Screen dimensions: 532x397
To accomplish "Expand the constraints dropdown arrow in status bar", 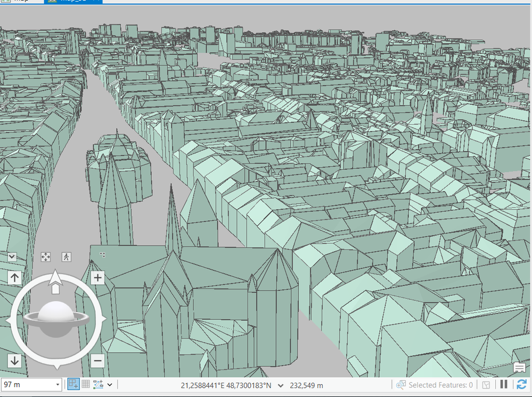I will 110,385.
